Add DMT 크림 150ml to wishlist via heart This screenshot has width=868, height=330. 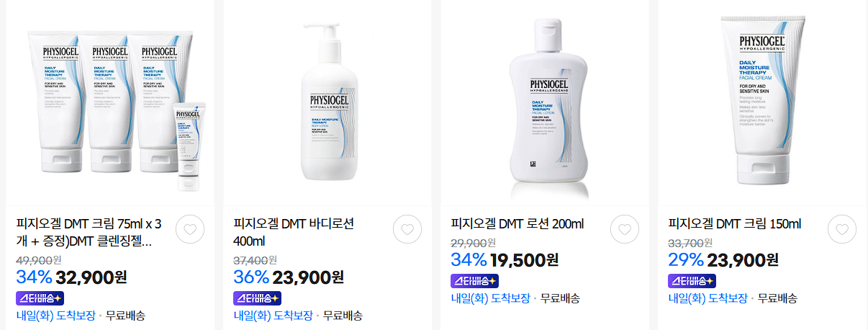coord(842,229)
